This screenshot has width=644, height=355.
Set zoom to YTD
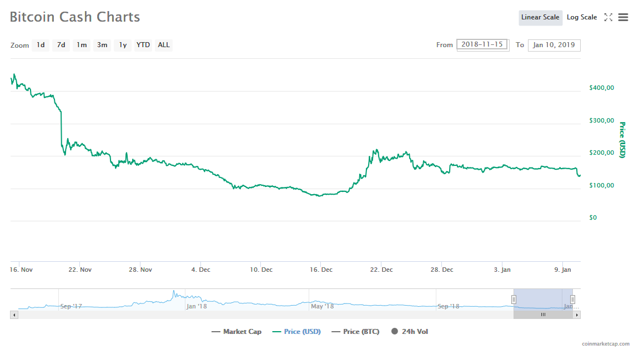143,45
